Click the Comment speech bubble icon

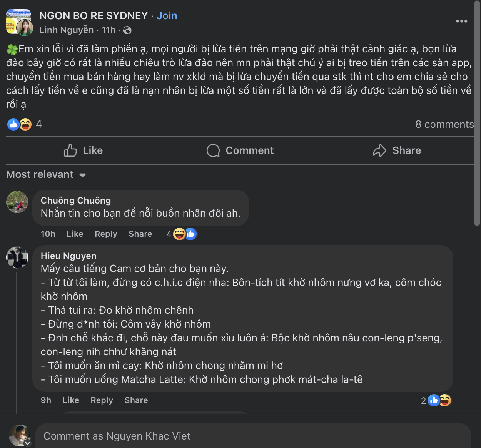[213, 150]
